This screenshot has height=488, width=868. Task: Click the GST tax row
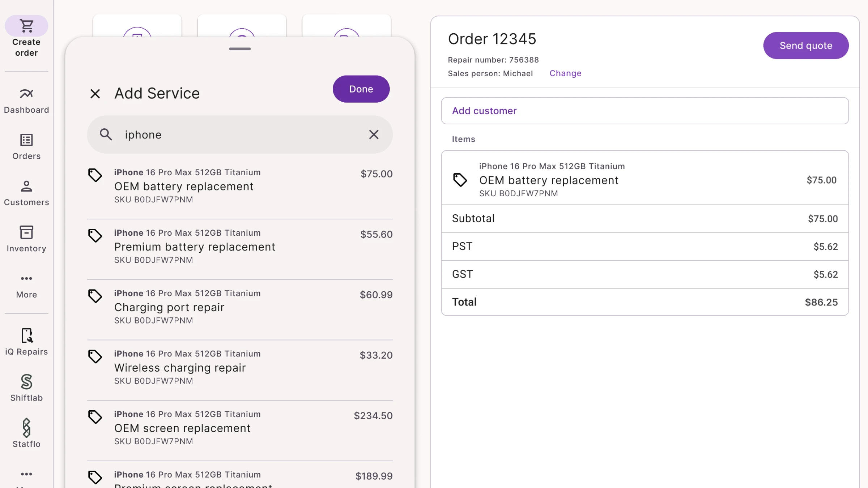pyautogui.click(x=644, y=274)
